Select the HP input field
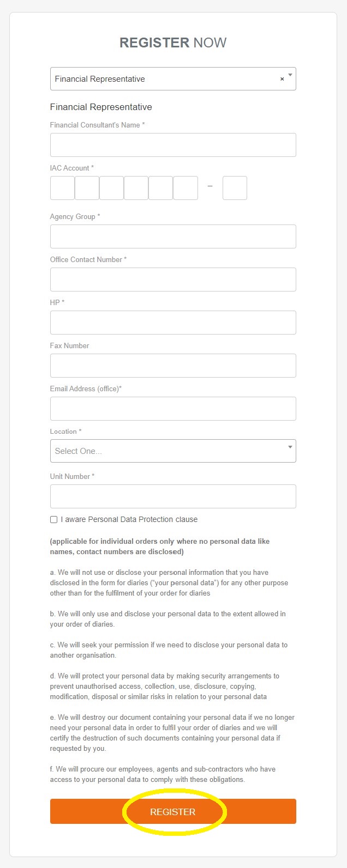 (173, 323)
